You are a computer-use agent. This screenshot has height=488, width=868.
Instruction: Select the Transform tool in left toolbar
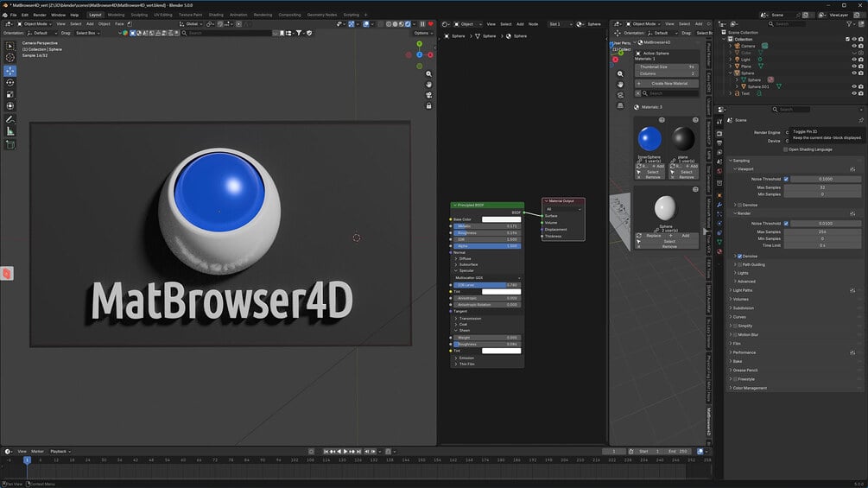point(10,105)
